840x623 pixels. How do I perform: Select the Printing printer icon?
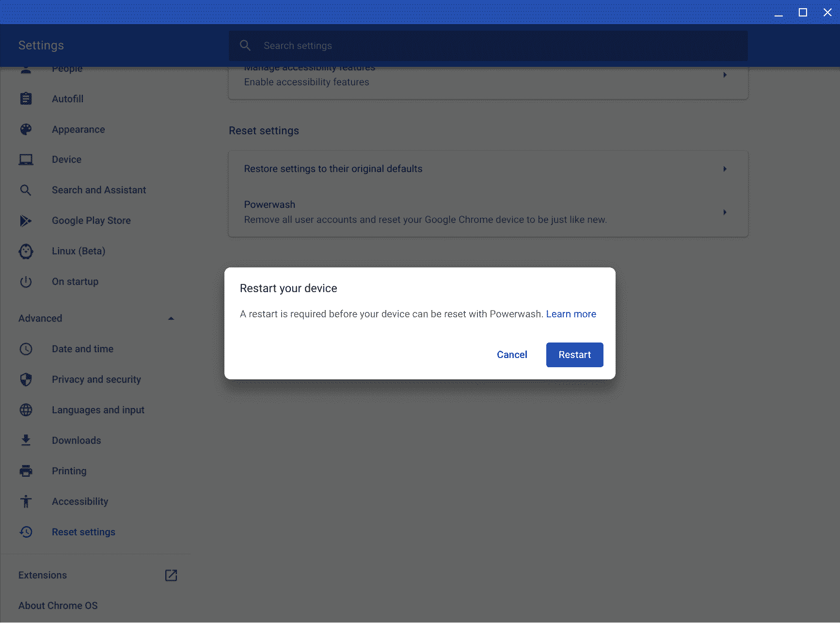26,470
